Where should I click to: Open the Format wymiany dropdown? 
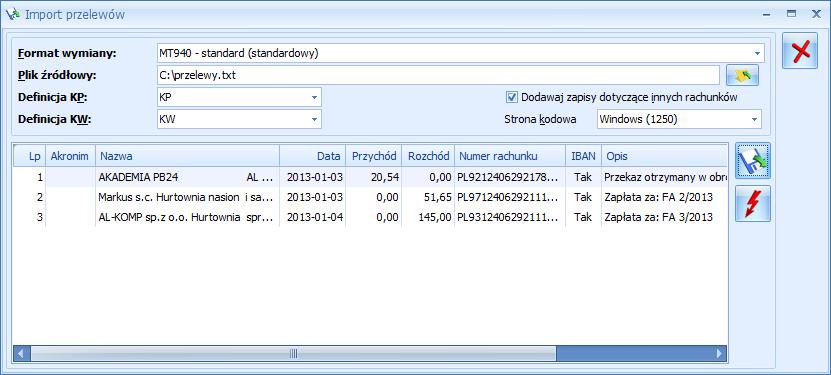click(756, 53)
